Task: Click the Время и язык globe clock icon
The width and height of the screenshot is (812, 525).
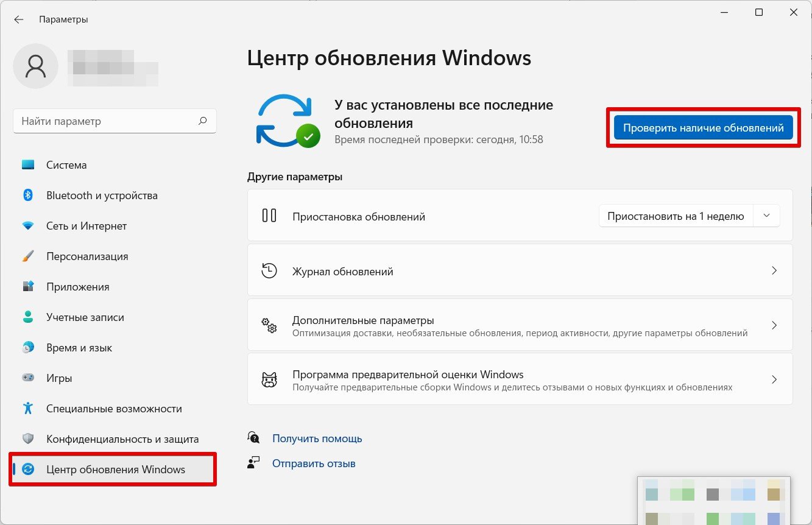Action: (x=28, y=348)
